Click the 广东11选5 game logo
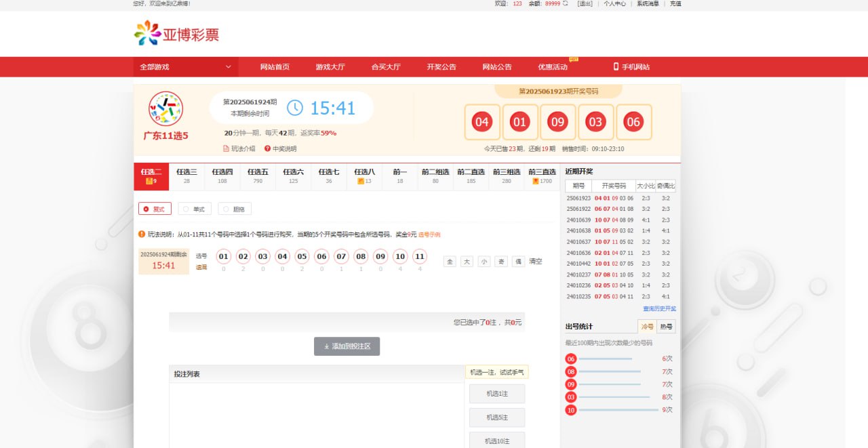The width and height of the screenshot is (868, 448). pos(165,108)
